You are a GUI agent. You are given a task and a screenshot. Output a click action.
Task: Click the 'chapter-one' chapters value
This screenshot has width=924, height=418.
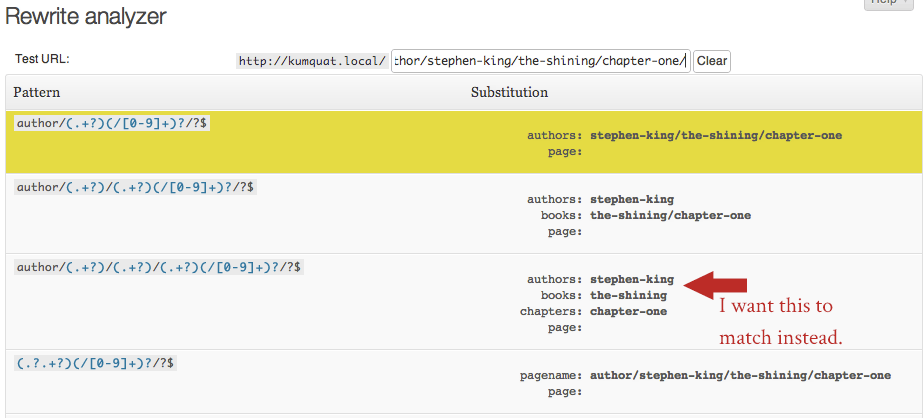pyautogui.click(x=629, y=311)
